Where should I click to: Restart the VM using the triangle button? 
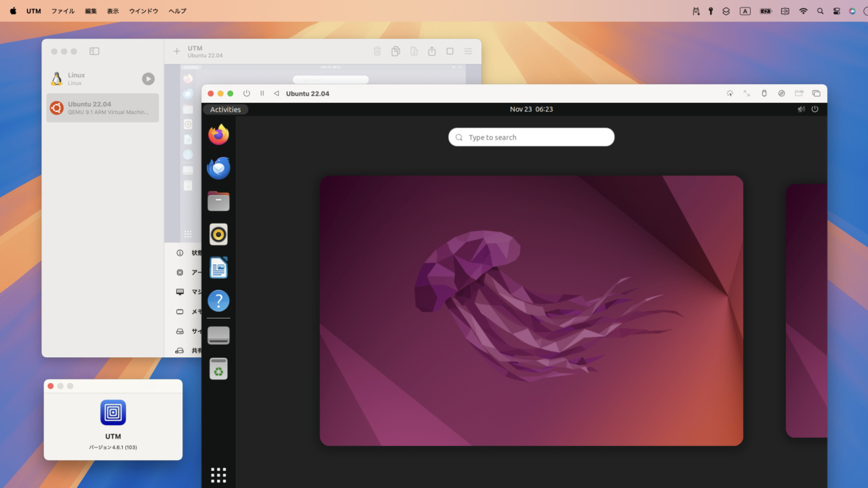click(x=276, y=94)
